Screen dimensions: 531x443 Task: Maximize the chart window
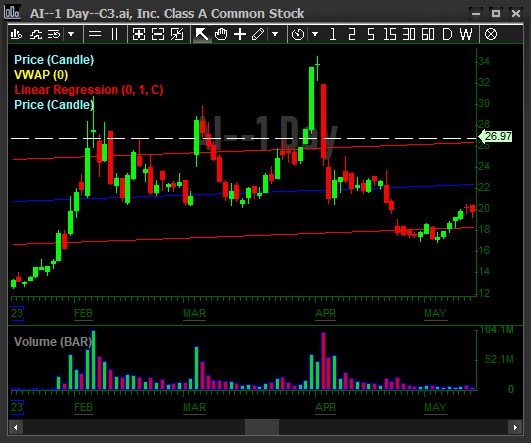point(496,14)
